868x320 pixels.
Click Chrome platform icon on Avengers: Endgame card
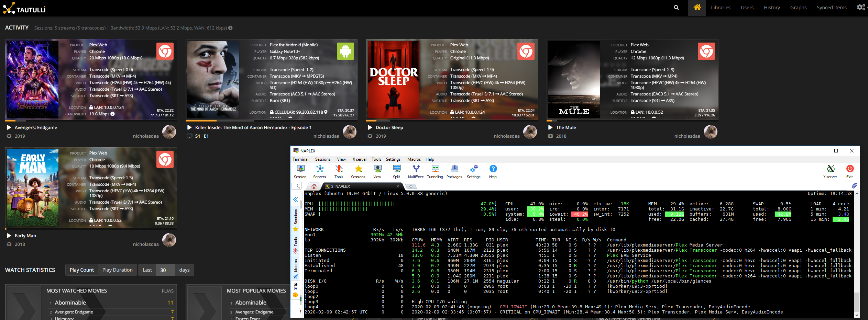[165, 51]
